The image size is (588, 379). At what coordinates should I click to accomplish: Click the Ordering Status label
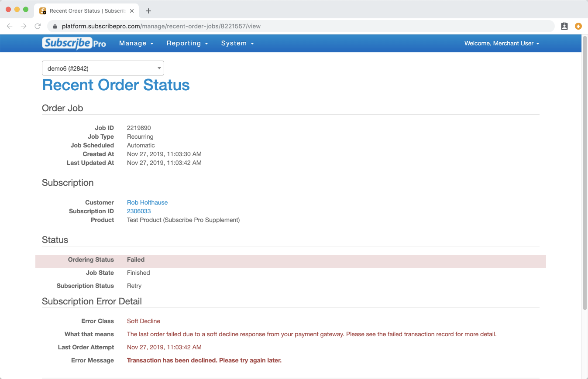tap(91, 259)
